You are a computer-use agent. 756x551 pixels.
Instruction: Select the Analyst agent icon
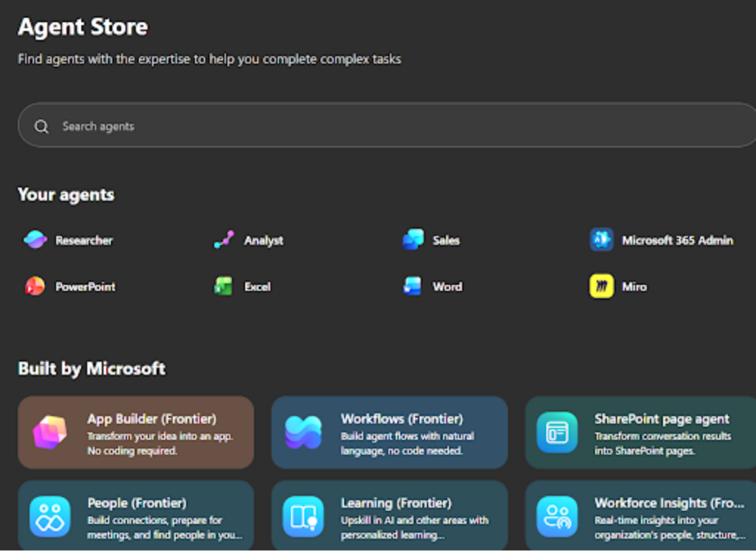coord(224,240)
